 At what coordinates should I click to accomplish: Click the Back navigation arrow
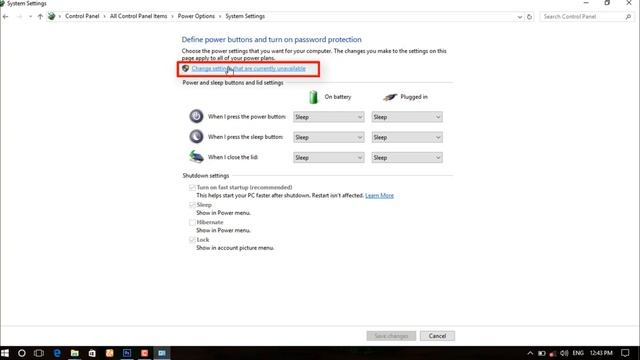coord(6,17)
